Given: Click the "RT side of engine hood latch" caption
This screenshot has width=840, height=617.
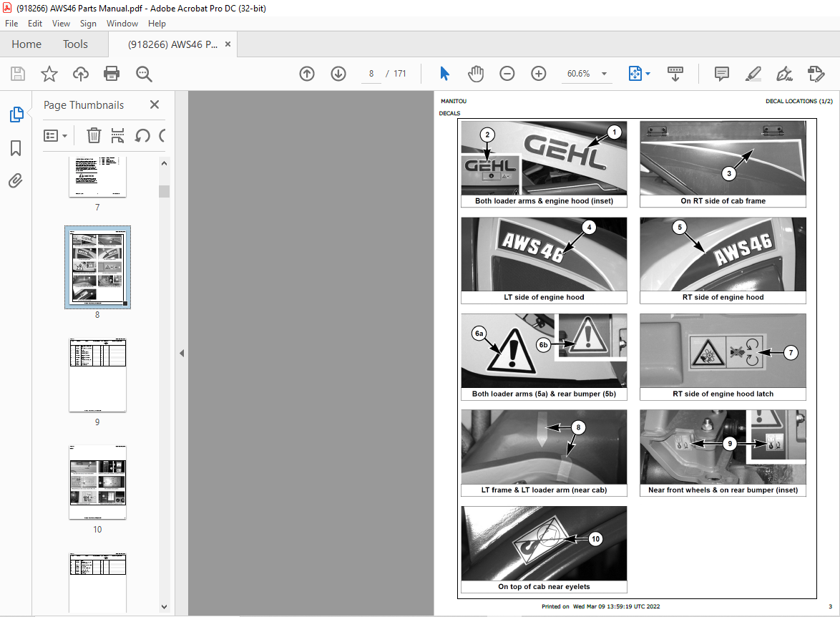Looking at the screenshot, I should [723, 394].
